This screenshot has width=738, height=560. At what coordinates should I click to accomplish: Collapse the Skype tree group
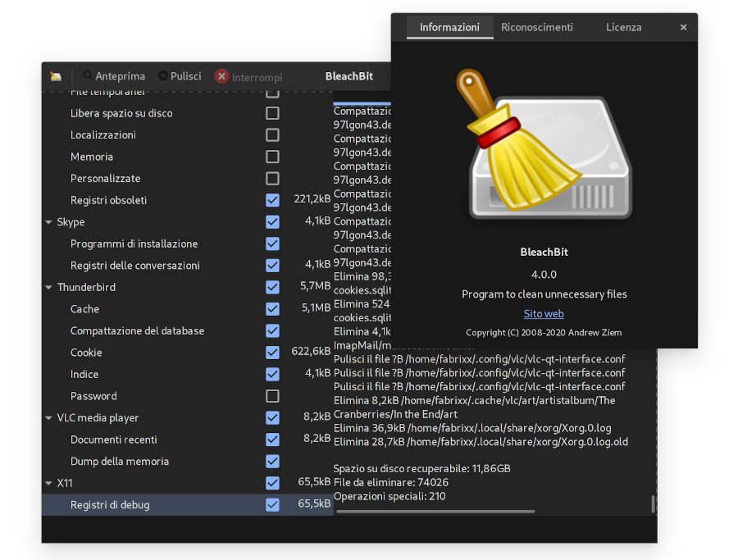pyautogui.click(x=49, y=222)
